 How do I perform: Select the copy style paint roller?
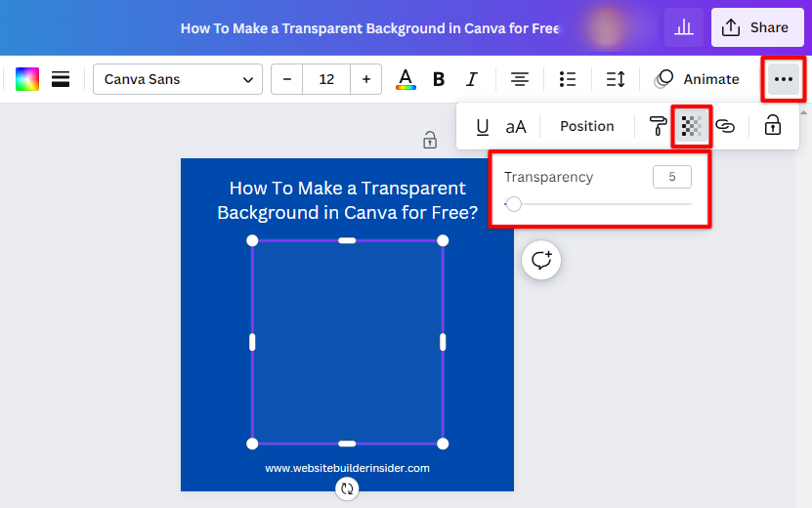pyautogui.click(x=659, y=126)
